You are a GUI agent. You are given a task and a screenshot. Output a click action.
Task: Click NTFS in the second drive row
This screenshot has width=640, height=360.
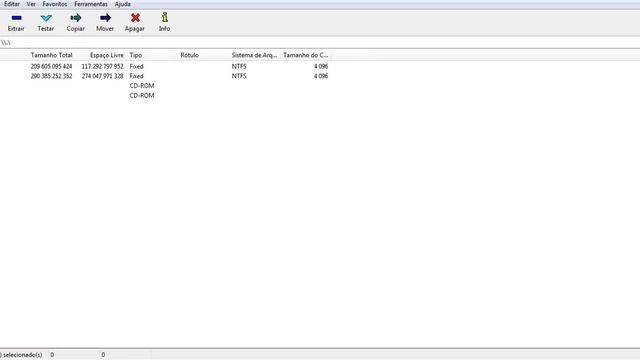pos(239,76)
